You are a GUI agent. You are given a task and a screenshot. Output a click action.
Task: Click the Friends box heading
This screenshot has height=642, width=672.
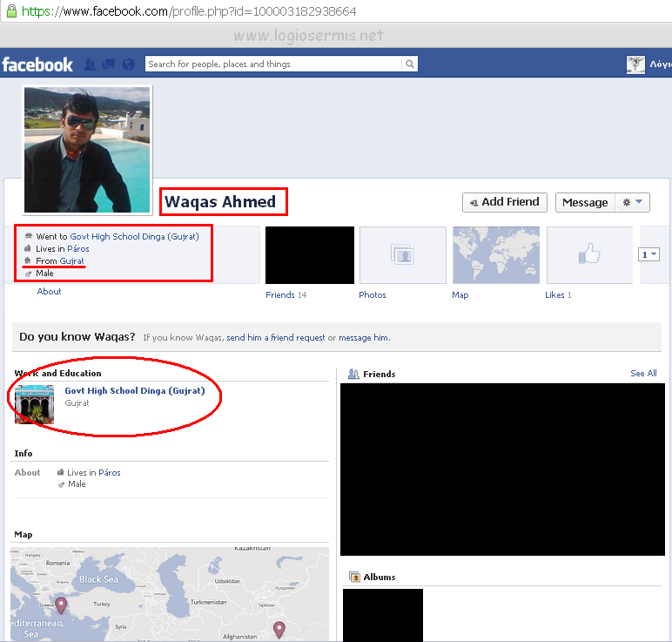click(380, 374)
